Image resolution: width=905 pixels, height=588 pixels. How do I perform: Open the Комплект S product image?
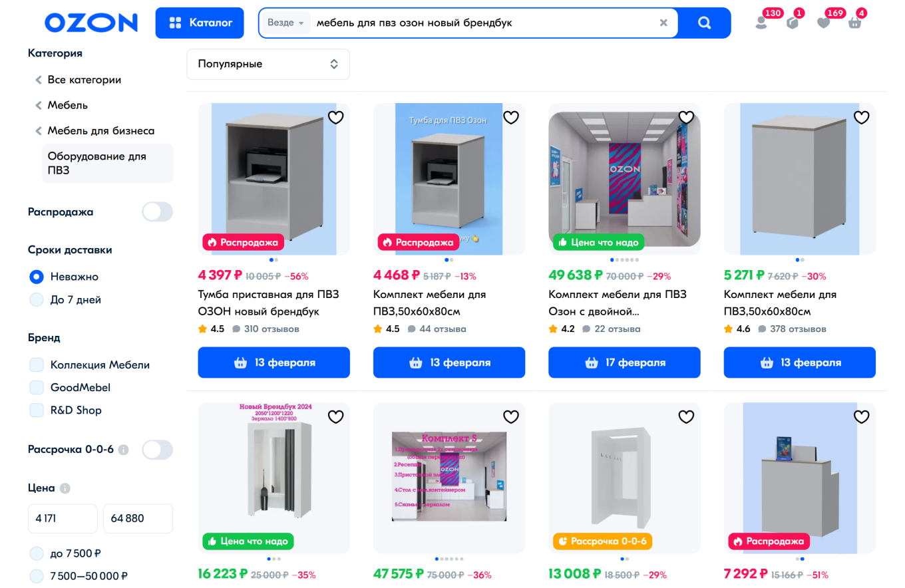pos(449,478)
